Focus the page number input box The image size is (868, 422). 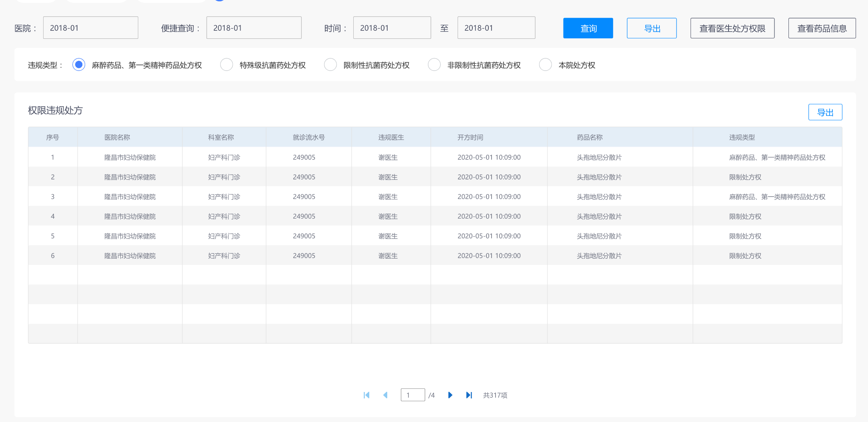point(413,395)
